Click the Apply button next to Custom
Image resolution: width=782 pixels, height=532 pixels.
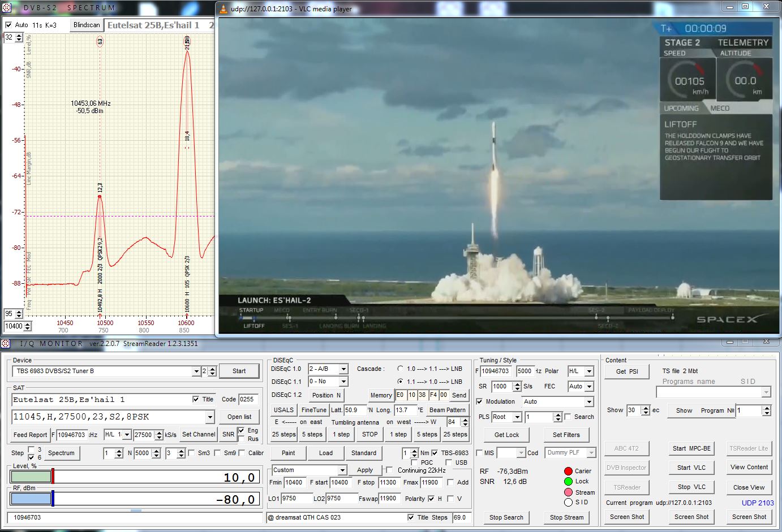(365, 470)
